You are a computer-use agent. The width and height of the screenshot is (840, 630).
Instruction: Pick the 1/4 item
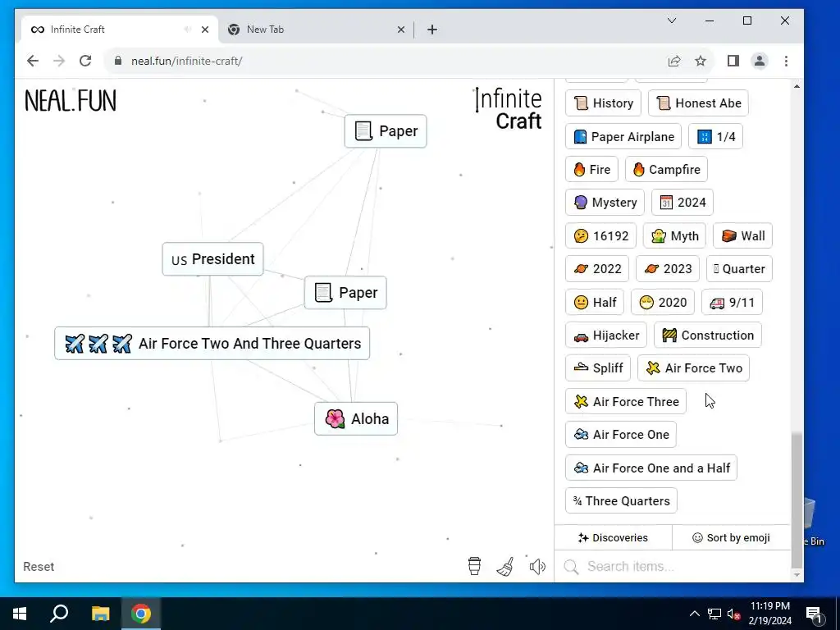point(715,137)
